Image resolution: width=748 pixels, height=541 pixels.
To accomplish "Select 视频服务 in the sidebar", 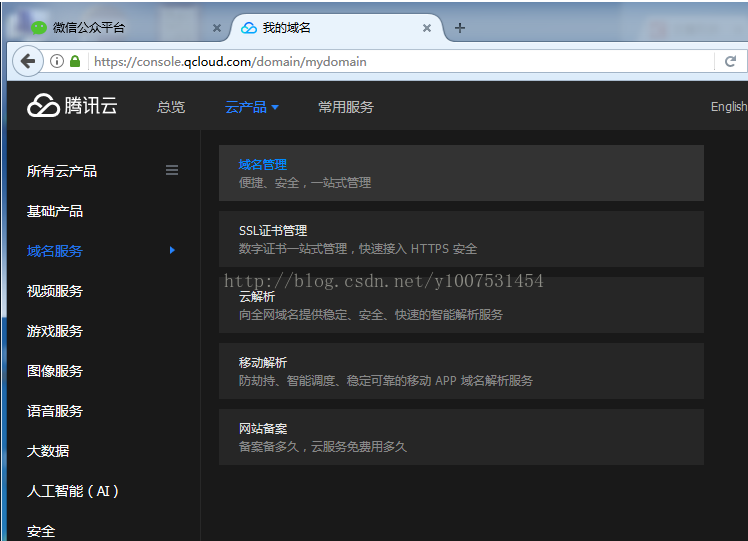I will pos(55,291).
